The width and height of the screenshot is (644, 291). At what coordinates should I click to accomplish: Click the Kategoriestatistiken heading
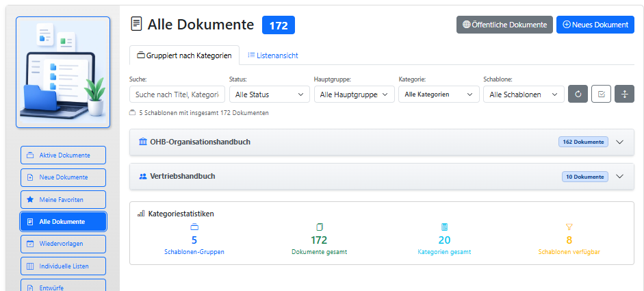click(181, 214)
